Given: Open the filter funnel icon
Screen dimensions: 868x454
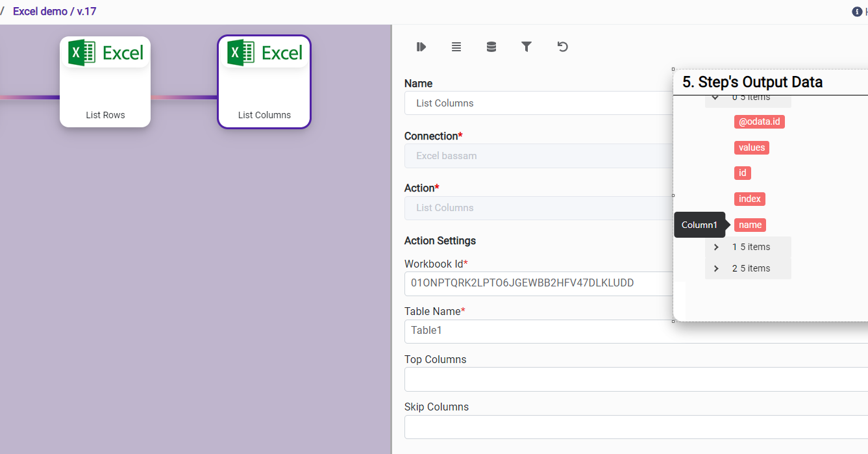Looking at the screenshot, I should (527, 47).
